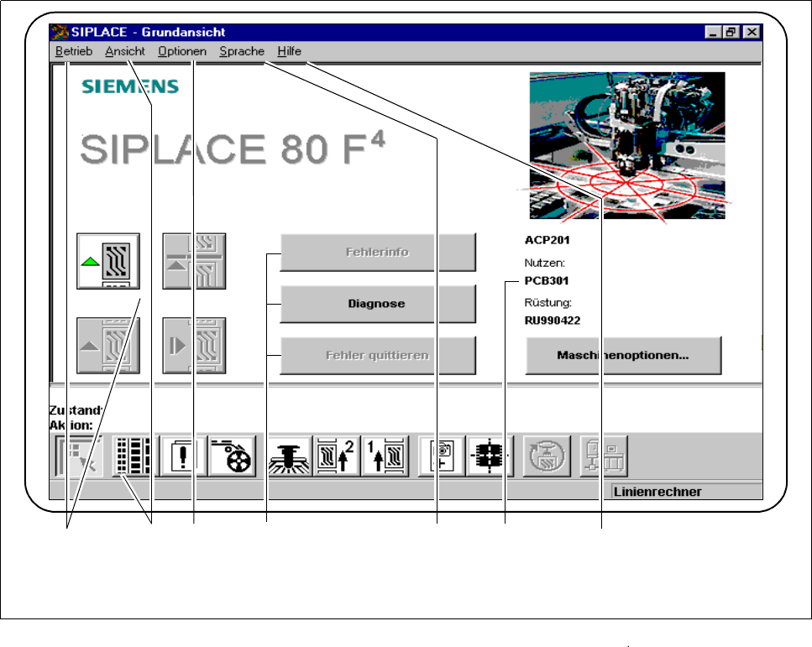Open the Optionen menu

(181, 51)
